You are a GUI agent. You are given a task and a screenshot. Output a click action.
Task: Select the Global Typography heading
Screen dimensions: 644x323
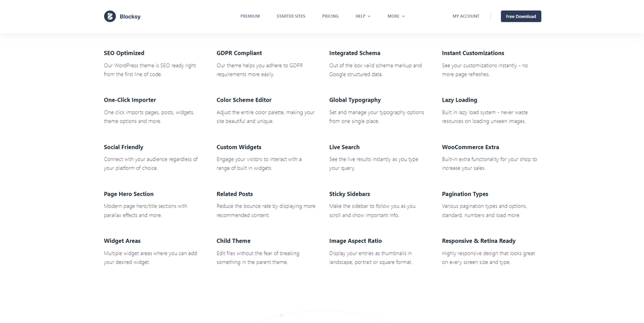(x=355, y=100)
